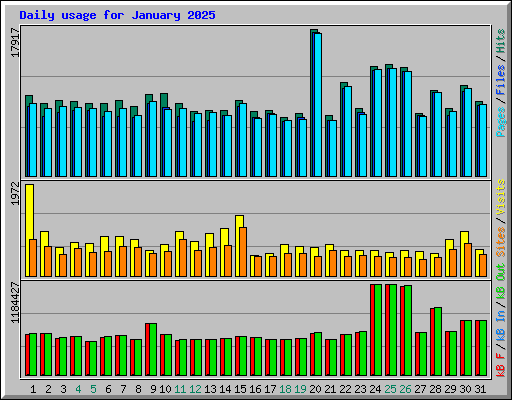Click green day 18 label on axis
This screenshot has width=512, height=400.
pos(285,389)
